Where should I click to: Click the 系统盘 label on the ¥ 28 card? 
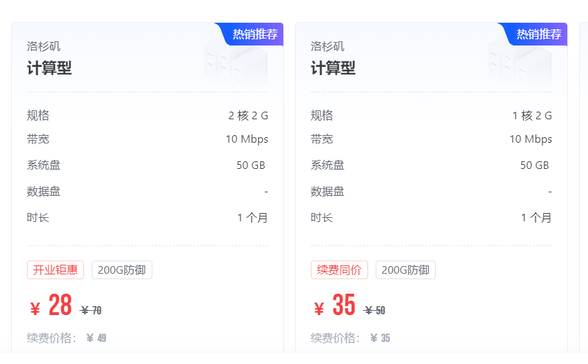[43, 165]
